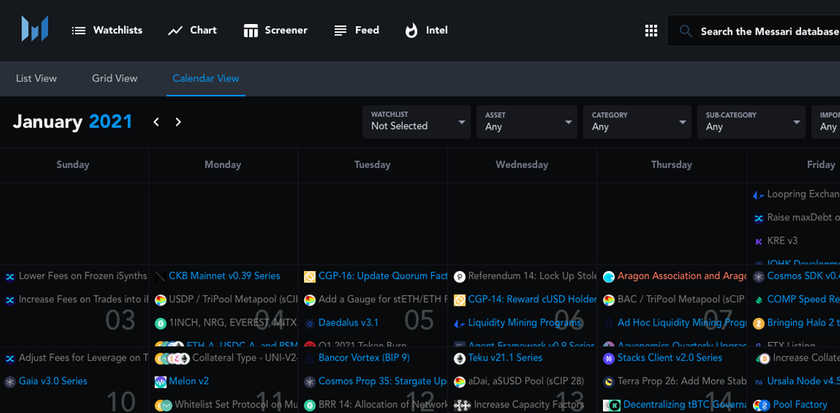Viewport: 840px width, 413px height.
Task: Open the Category filter dropdown
Action: click(x=637, y=122)
